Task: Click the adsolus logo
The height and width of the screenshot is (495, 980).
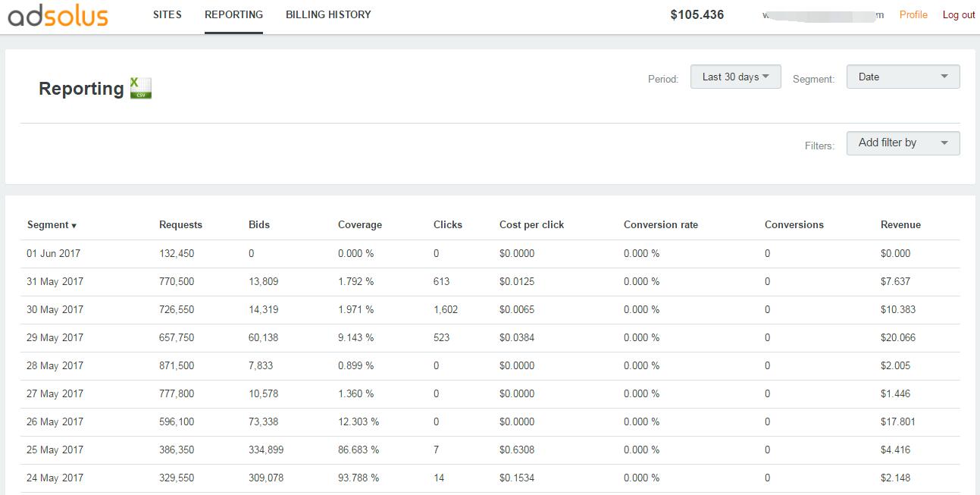Action: [58, 16]
